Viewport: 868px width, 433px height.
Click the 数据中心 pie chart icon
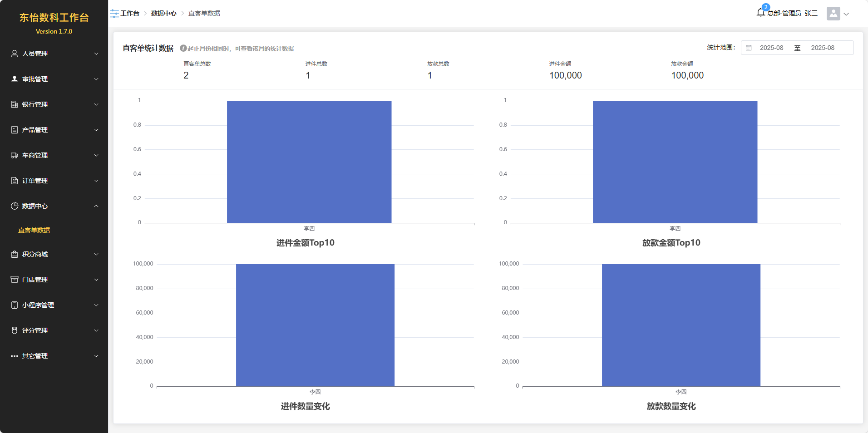15,206
